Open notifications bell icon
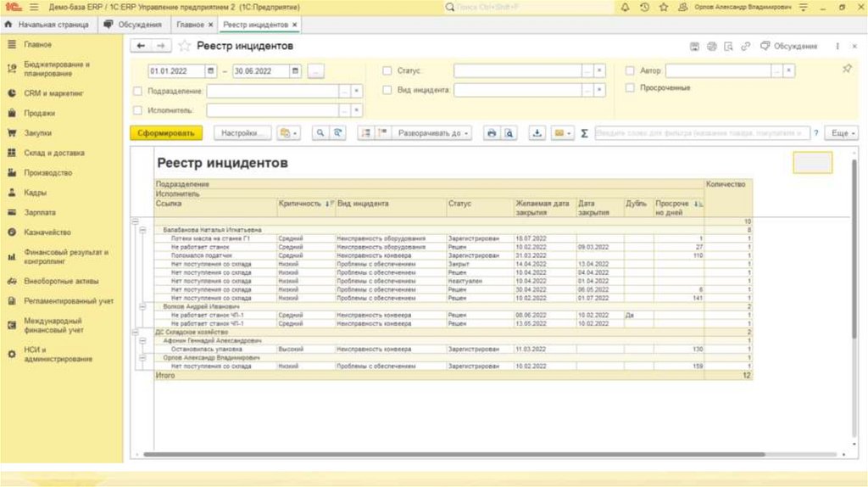The image size is (868, 487). 626,7
